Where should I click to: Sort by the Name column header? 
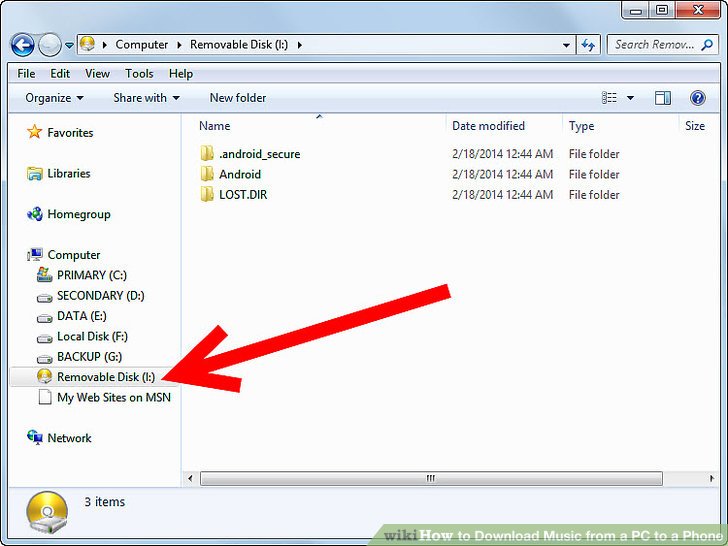214,126
